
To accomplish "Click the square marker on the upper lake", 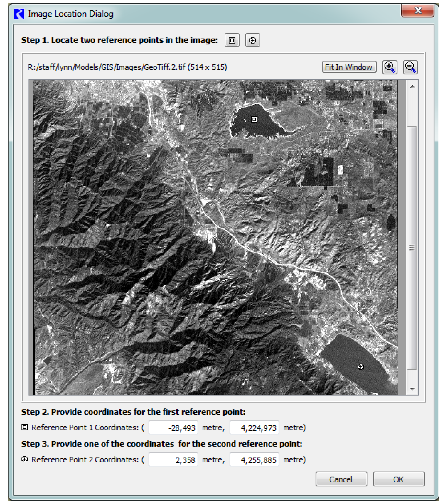I will pyautogui.click(x=254, y=119).
